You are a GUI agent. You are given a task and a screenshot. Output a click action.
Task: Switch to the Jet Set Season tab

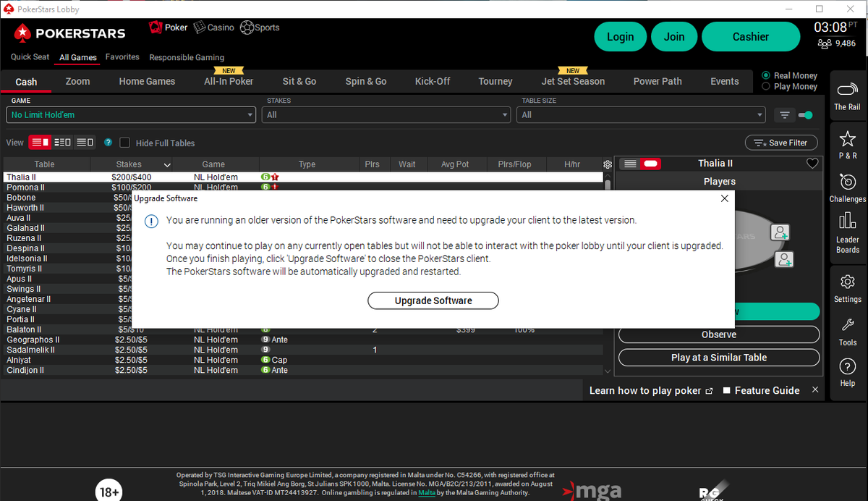tap(573, 81)
